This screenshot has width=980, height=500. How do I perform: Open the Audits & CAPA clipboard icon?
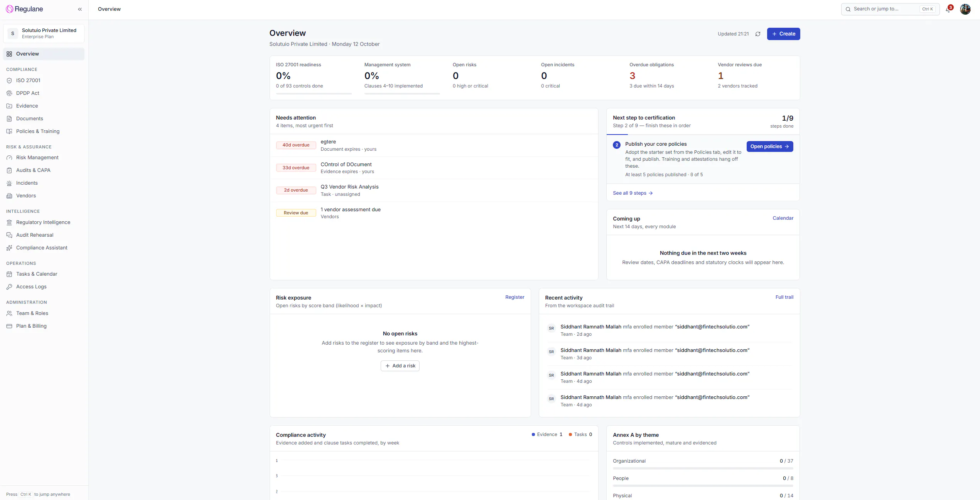point(9,170)
